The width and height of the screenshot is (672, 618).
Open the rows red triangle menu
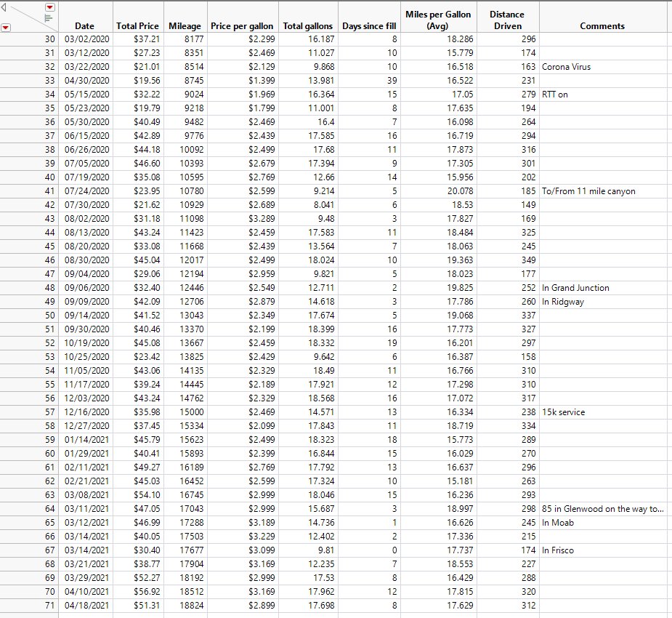[x=5, y=28]
